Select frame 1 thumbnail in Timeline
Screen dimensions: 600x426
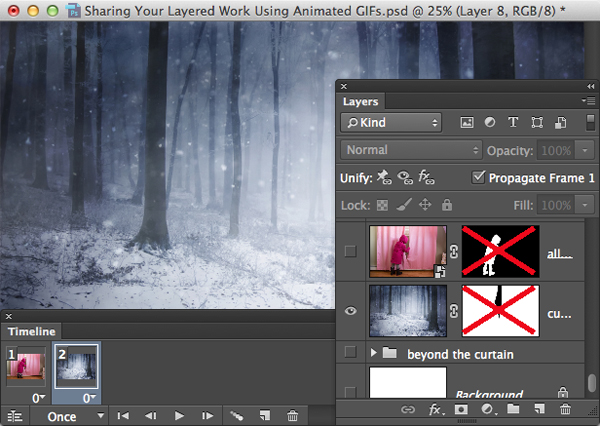coord(27,367)
